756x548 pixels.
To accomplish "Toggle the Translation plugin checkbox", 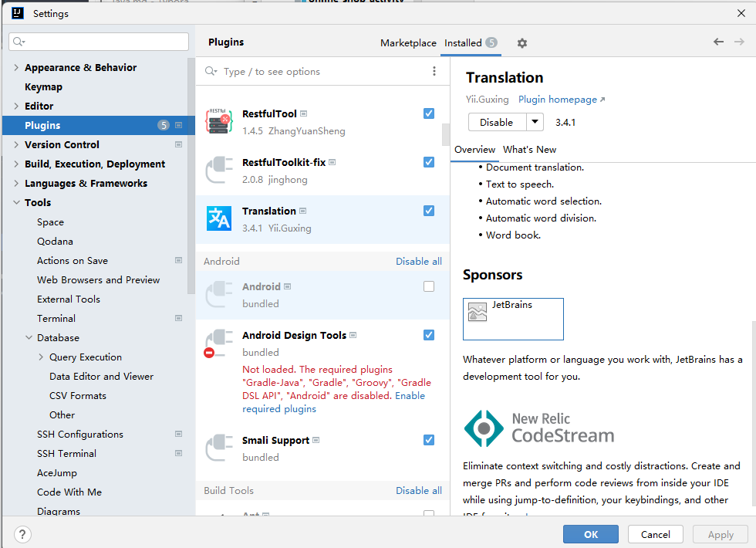I will [429, 211].
